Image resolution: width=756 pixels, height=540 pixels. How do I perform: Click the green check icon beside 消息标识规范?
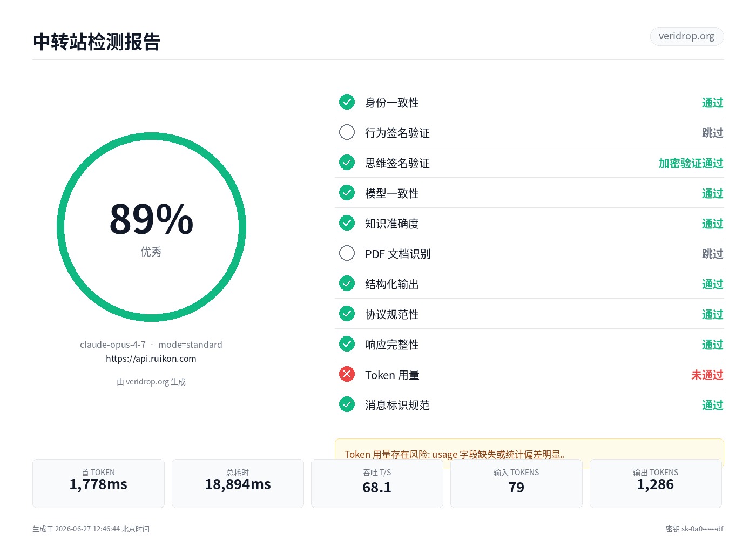[347, 404]
